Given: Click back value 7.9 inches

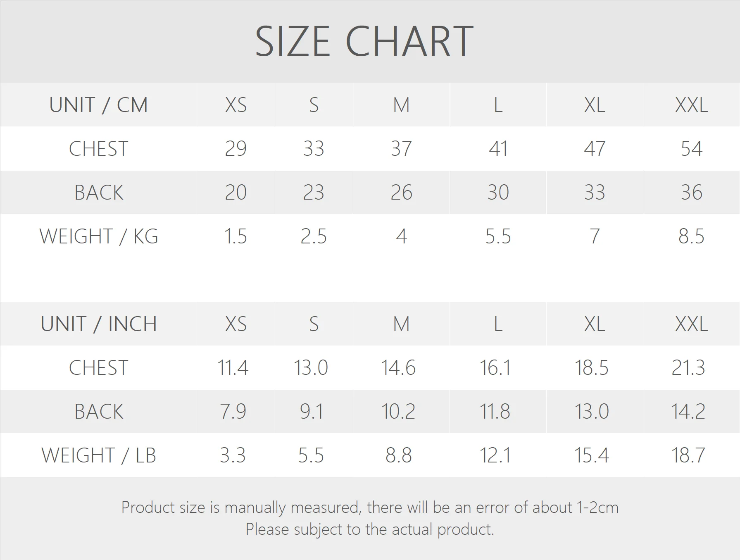Looking at the screenshot, I should click(x=233, y=412).
